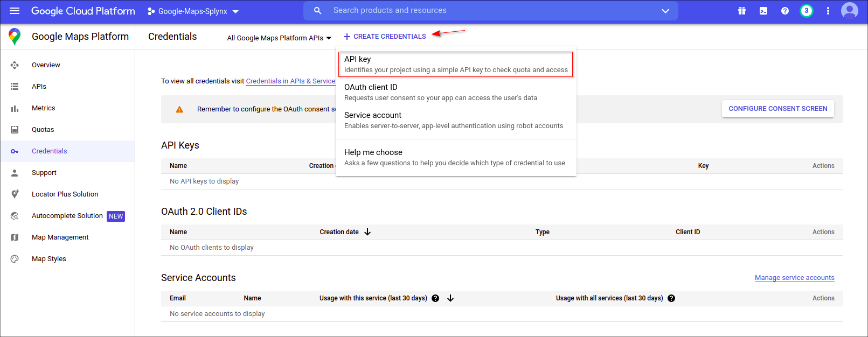This screenshot has height=337, width=868.
Task: Activate Cloud Shell terminal icon
Action: pyautogui.click(x=763, y=11)
